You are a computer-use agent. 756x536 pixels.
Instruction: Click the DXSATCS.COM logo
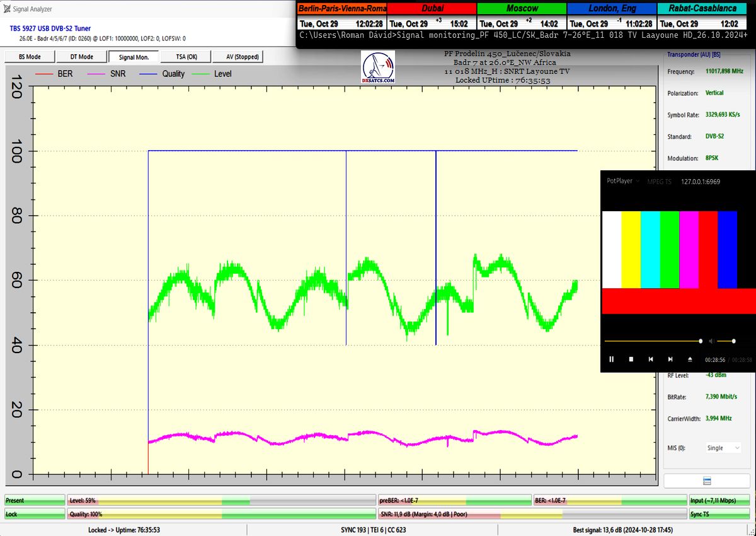click(x=379, y=68)
